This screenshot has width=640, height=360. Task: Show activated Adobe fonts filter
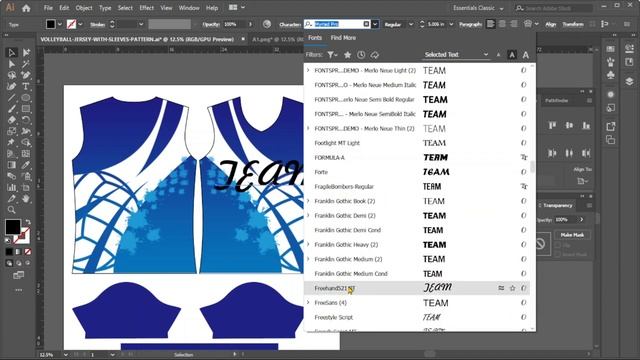pos(375,54)
